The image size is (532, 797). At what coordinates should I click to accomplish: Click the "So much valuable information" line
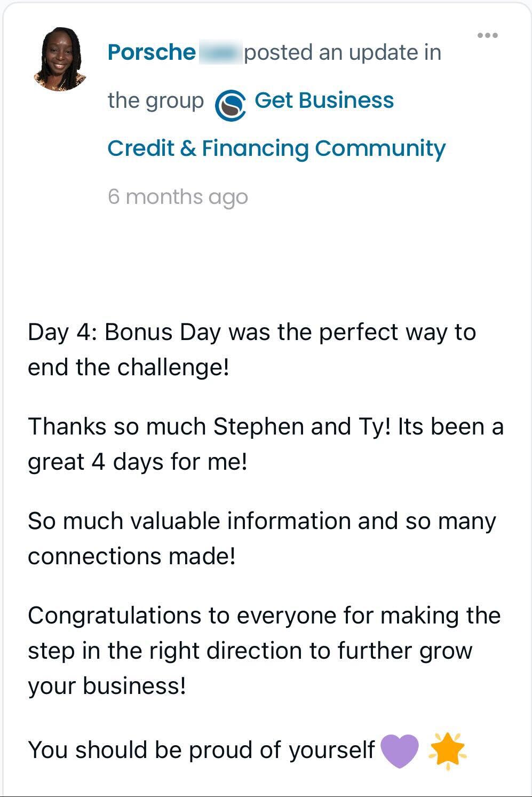point(261,521)
